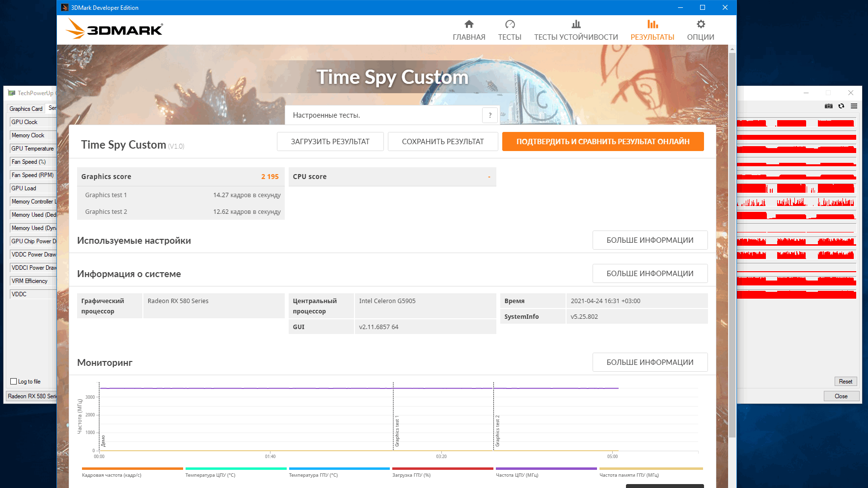Click VDDC Power Draw sensor in GPU-Z
The image size is (868, 488).
click(x=33, y=255)
